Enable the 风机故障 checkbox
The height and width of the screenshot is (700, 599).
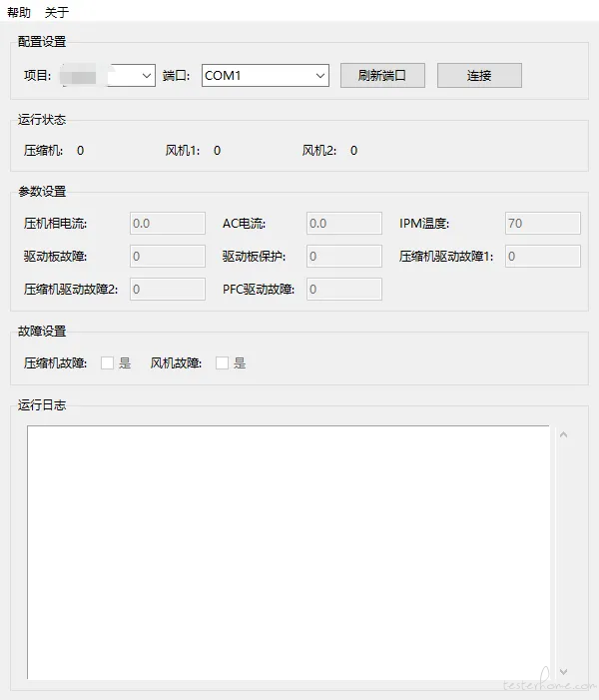click(223, 362)
